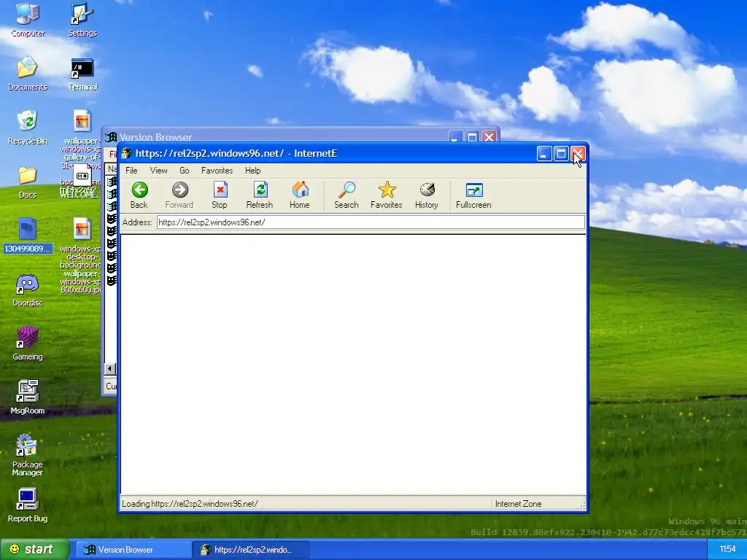Switch InternetE to Fullscreen

pos(473,195)
